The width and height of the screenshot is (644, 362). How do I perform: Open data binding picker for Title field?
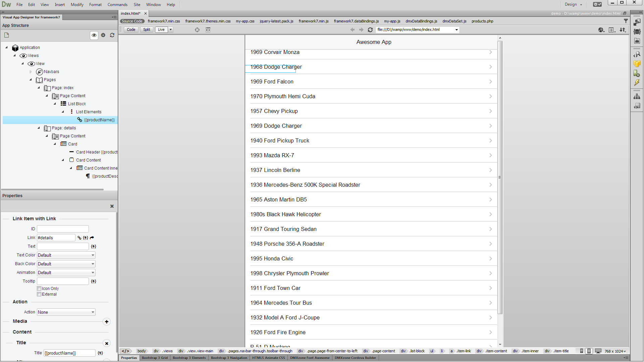point(100,353)
